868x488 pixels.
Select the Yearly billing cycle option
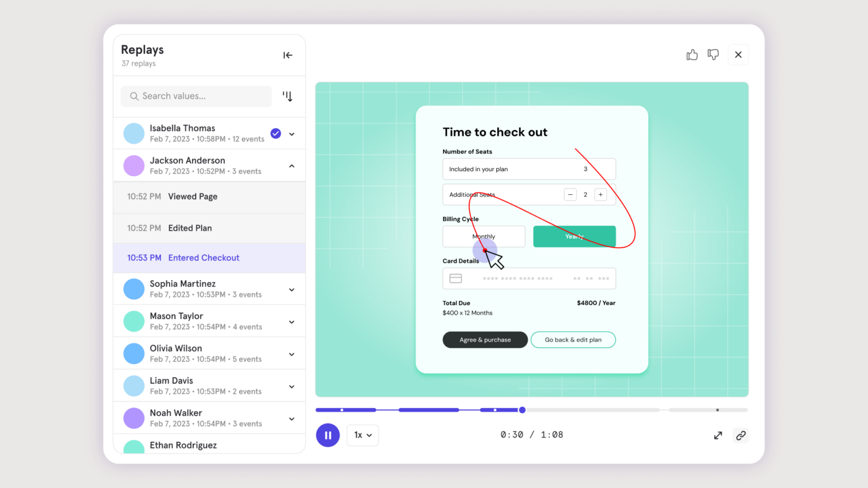point(574,237)
